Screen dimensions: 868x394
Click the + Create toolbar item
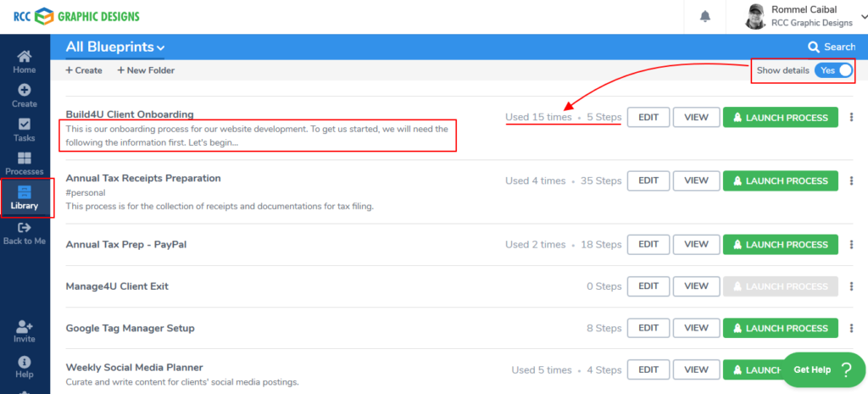click(x=84, y=70)
